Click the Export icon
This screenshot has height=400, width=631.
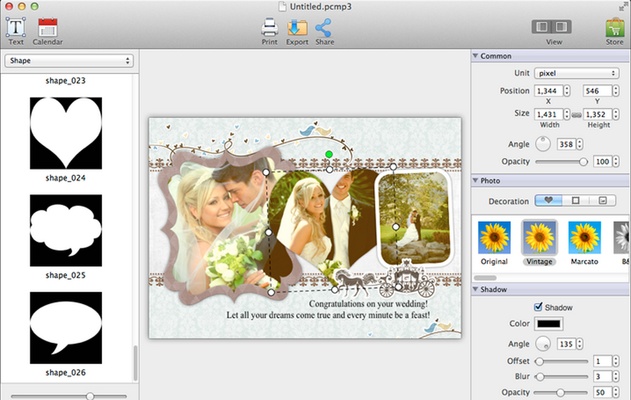point(297,27)
